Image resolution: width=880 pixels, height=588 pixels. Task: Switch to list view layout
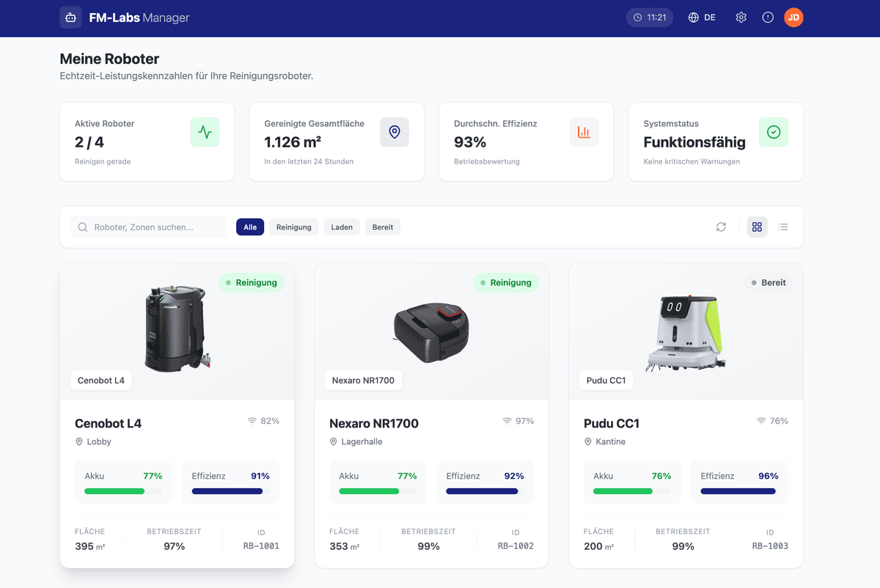click(x=782, y=227)
